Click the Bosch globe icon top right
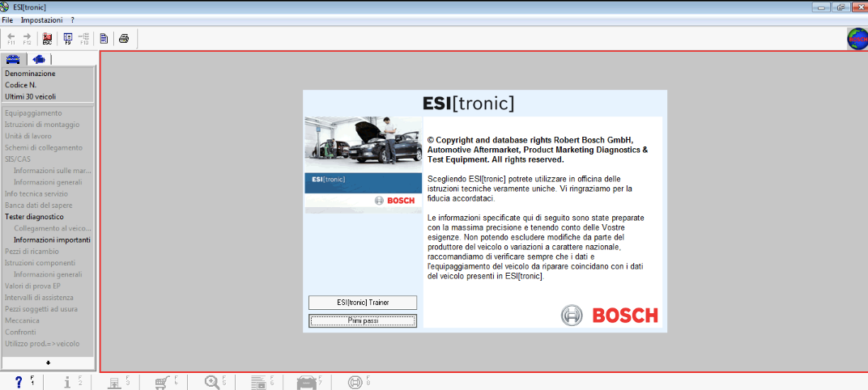Screen dimensions: 868x390 click(x=857, y=38)
